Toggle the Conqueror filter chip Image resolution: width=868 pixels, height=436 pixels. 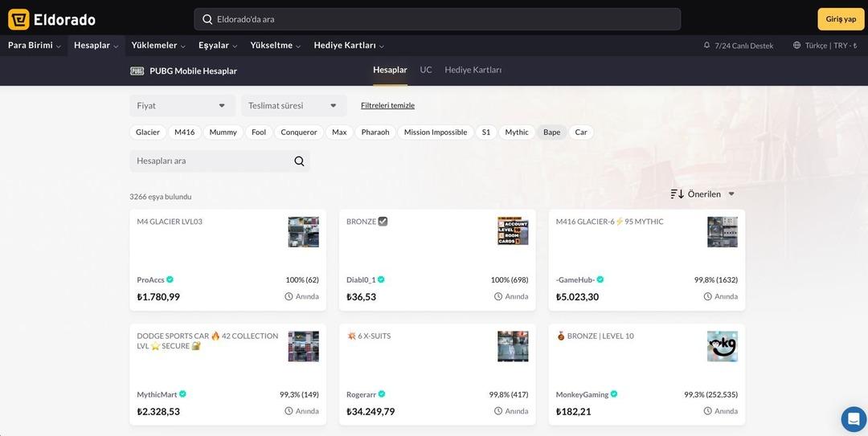(299, 132)
